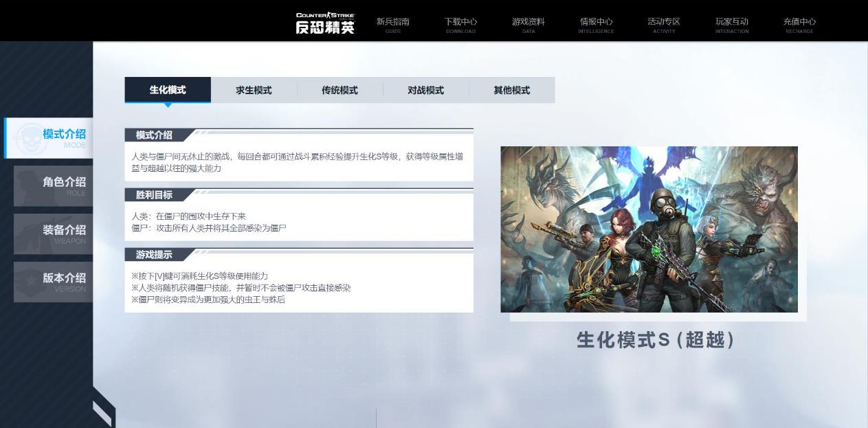Click the tip line ※人类将随机获得僵尸技能
This screenshot has width=868, height=428.
(241, 288)
